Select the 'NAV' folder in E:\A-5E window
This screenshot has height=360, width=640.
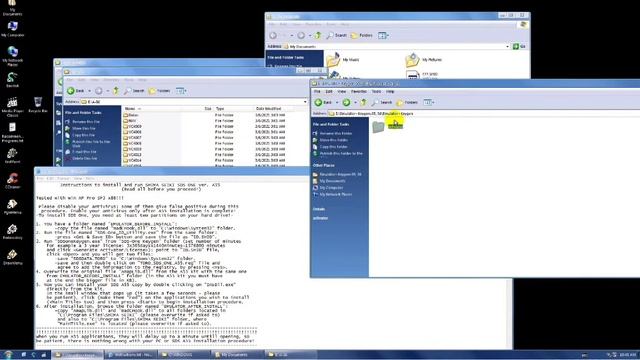point(130,121)
